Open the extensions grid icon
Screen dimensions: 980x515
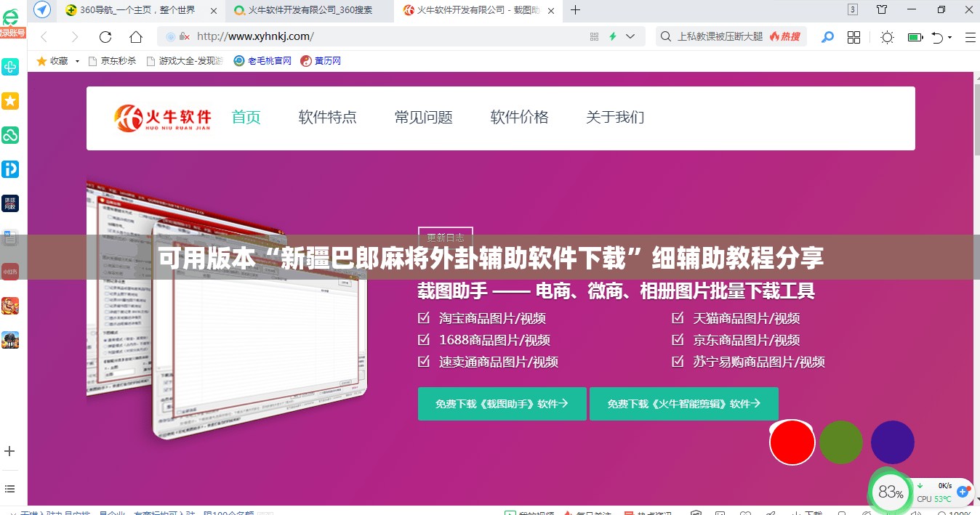[x=854, y=37]
